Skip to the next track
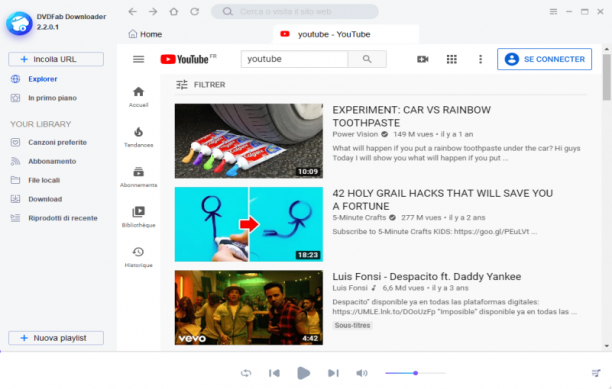The width and height of the screenshot is (612, 389). click(333, 373)
